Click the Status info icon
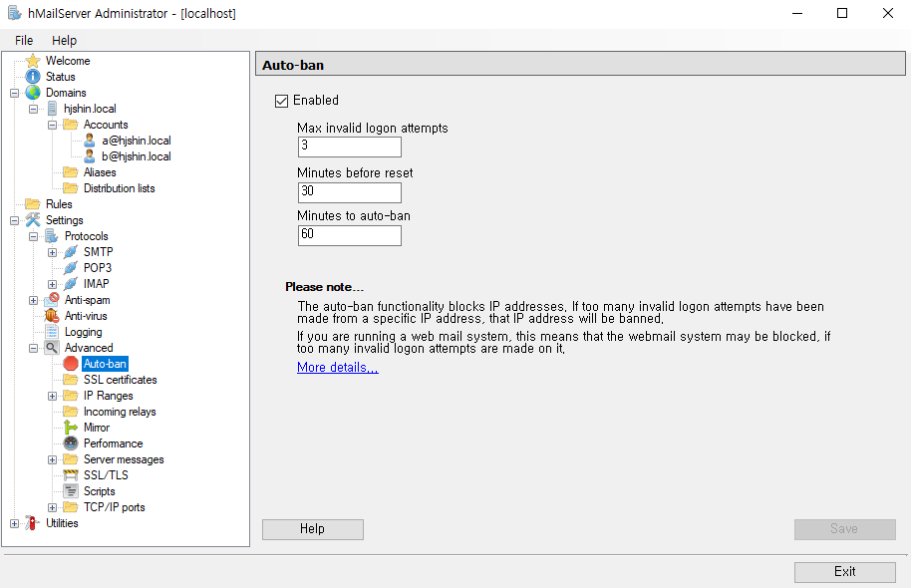The image size is (911, 588). click(33, 77)
